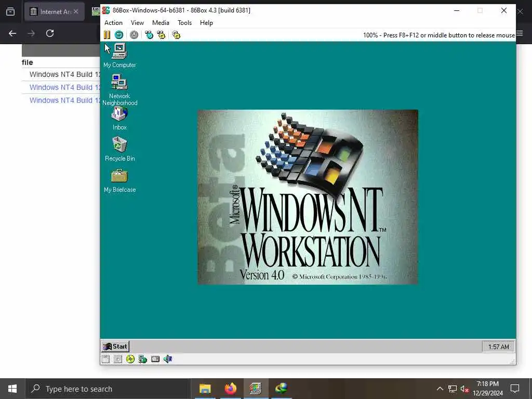Click the 'file' column header
This screenshot has width=532, height=399.
pyautogui.click(x=27, y=62)
